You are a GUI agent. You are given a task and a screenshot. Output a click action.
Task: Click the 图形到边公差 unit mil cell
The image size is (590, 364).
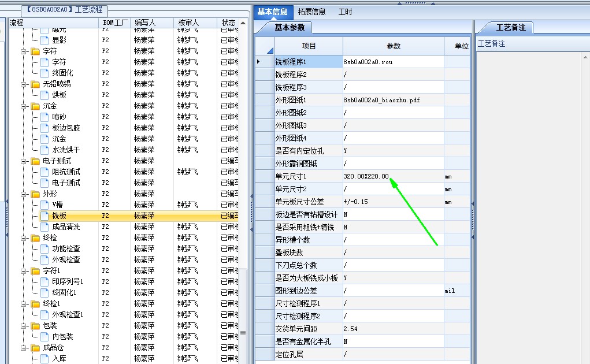[x=457, y=291]
